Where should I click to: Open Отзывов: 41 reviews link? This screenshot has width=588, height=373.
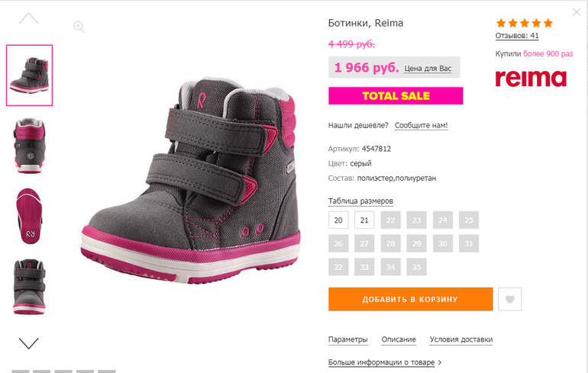pyautogui.click(x=517, y=36)
